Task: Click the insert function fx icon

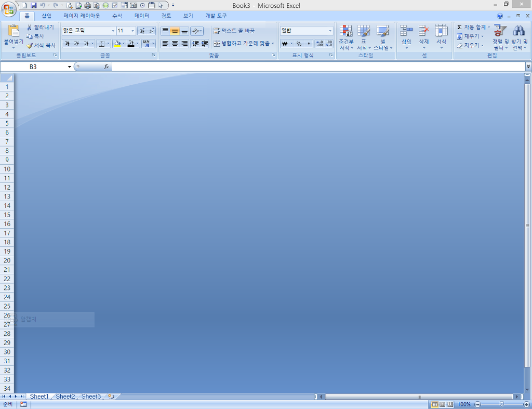Action: click(x=106, y=67)
